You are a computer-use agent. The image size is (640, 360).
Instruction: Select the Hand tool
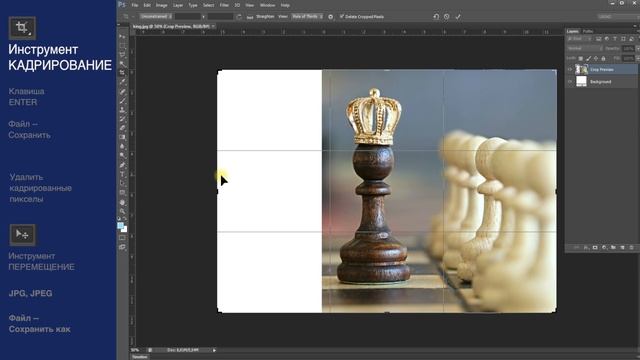tap(122, 202)
